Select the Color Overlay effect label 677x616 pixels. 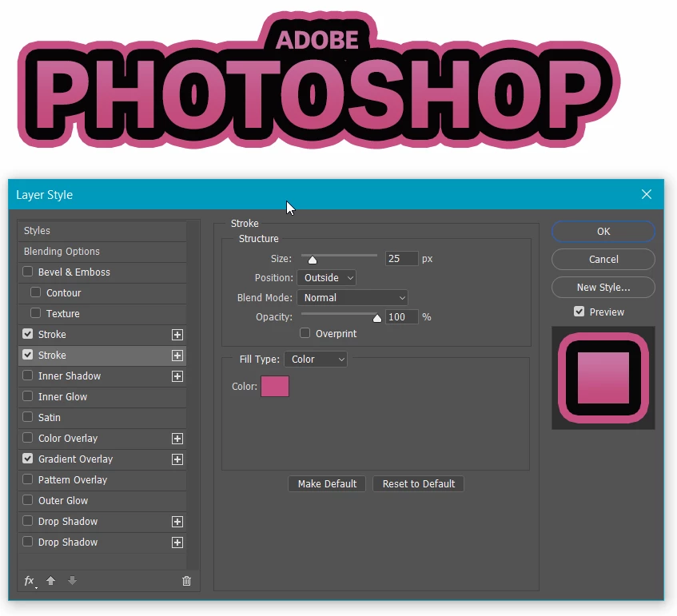pyautogui.click(x=68, y=438)
